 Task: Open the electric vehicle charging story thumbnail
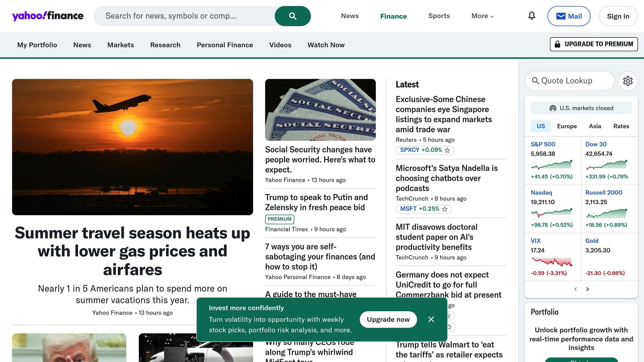(x=196, y=348)
